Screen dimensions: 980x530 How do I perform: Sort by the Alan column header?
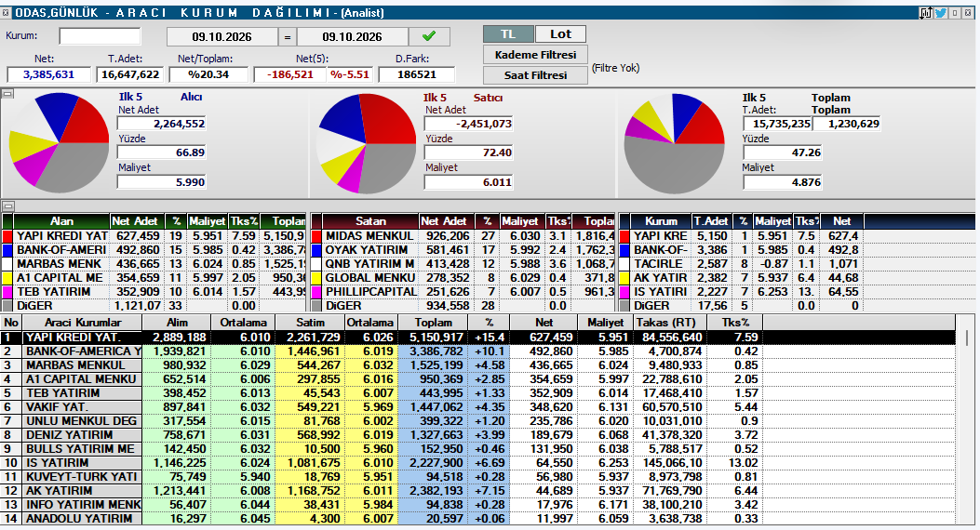pos(61,221)
